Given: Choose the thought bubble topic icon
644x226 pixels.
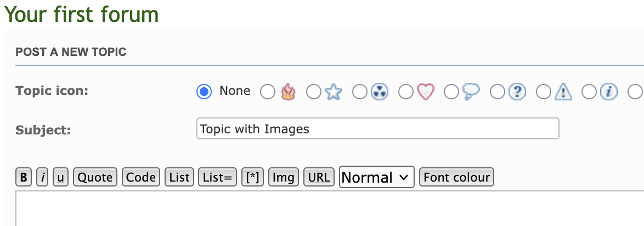Looking at the screenshot, I should point(472,92).
